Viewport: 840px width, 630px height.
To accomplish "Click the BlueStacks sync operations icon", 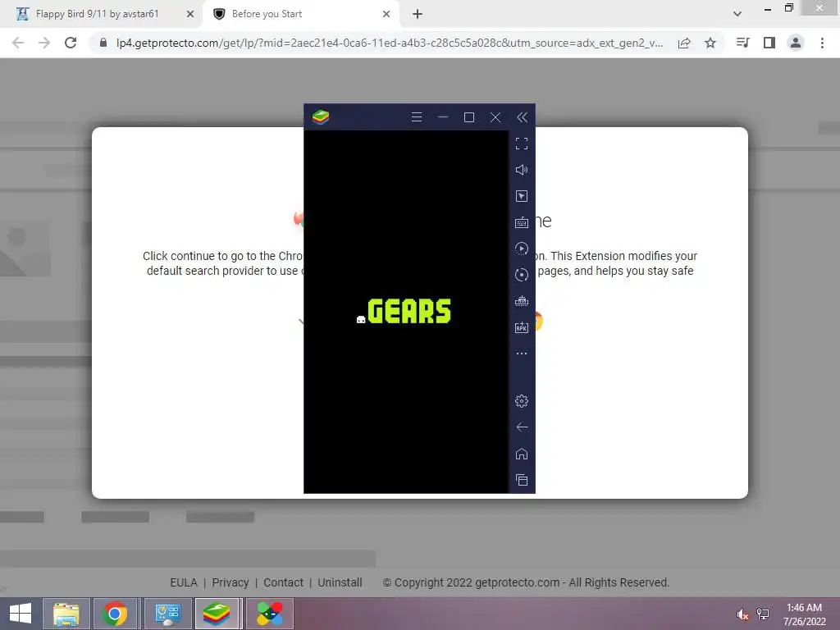I will [x=522, y=275].
